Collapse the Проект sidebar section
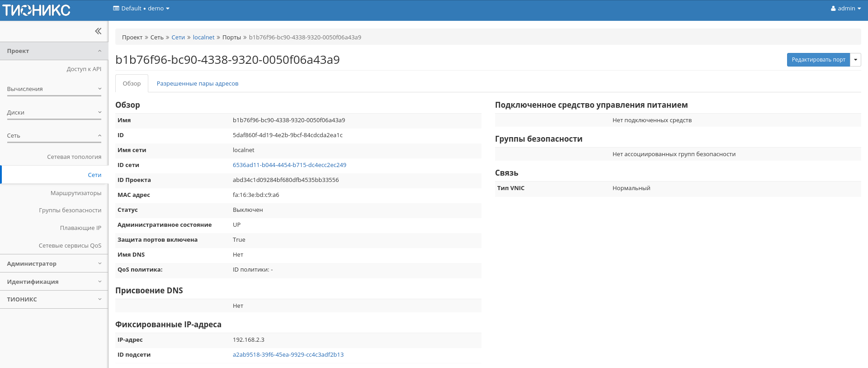This screenshot has width=868, height=368. [54, 51]
